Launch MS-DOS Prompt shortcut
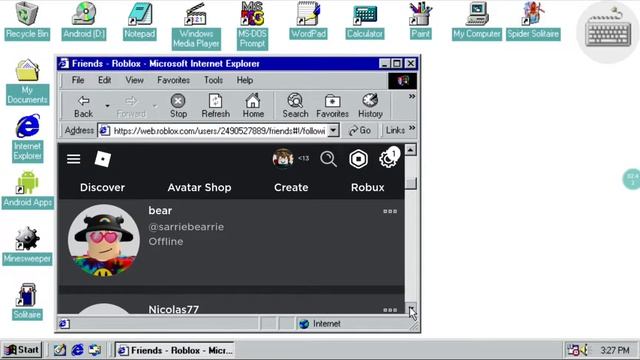 click(252, 25)
